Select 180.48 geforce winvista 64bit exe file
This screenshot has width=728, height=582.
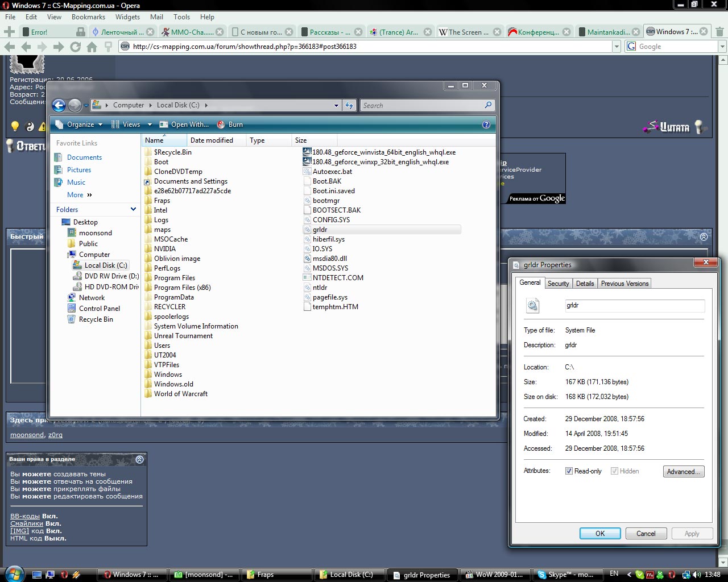coord(379,152)
